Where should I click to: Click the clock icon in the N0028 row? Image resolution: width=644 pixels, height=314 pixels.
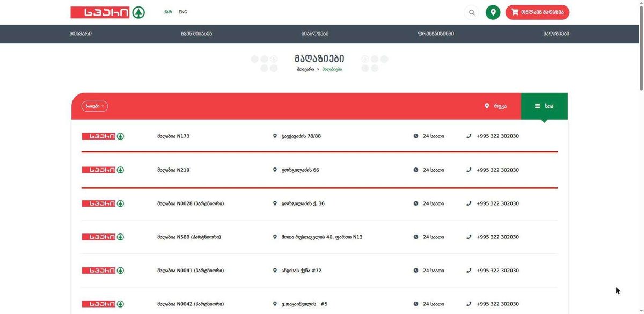pos(416,203)
